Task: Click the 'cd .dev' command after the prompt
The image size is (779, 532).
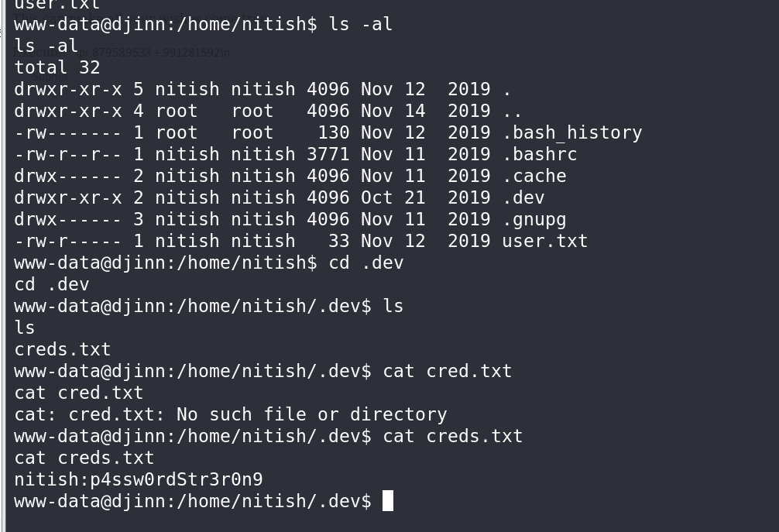Action: click(x=366, y=263)
